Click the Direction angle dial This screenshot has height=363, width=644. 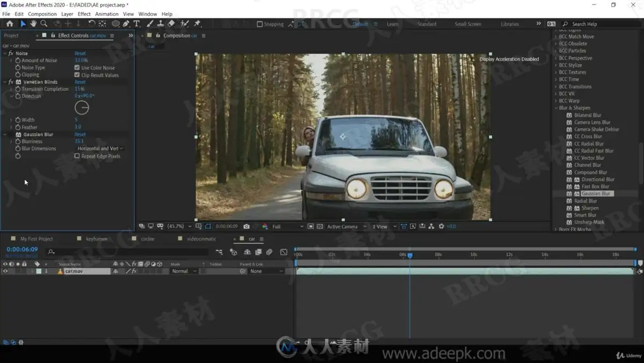[82, 108]
